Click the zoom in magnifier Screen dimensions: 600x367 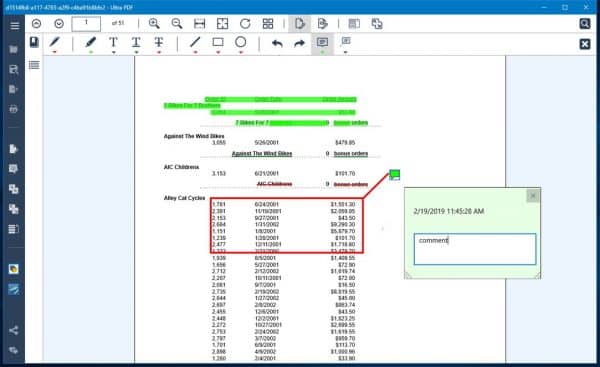tap(154, 24)
